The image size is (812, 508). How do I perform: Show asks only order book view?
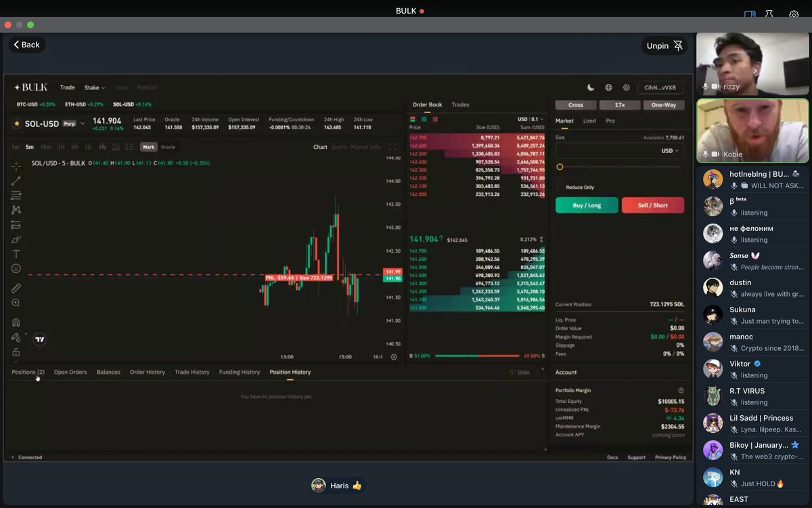click(x=434, y=119)
